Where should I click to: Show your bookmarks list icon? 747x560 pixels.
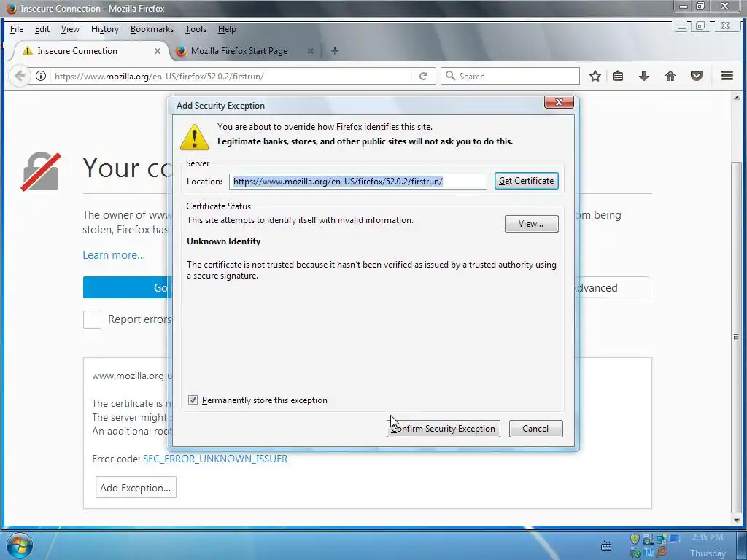tap(618, 76)
